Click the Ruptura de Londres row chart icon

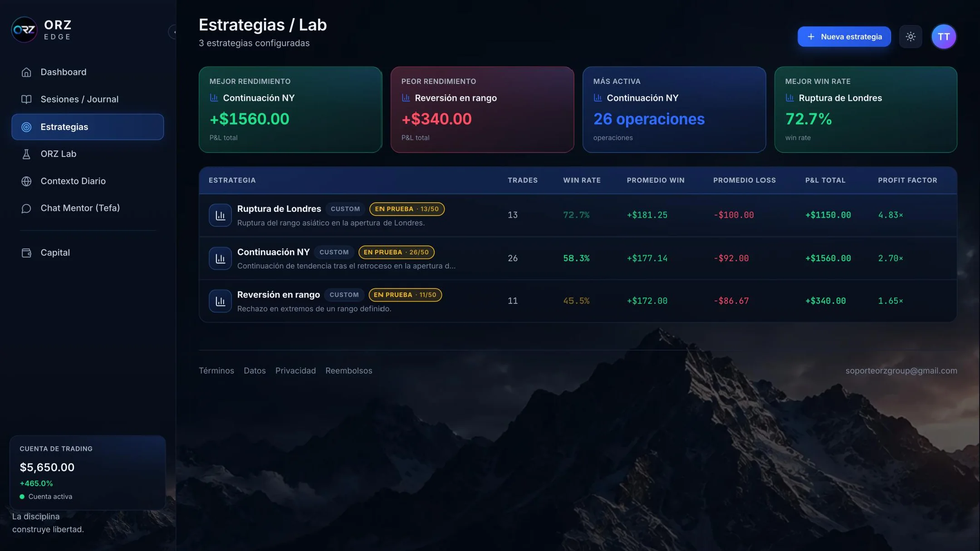click(220, 215)
